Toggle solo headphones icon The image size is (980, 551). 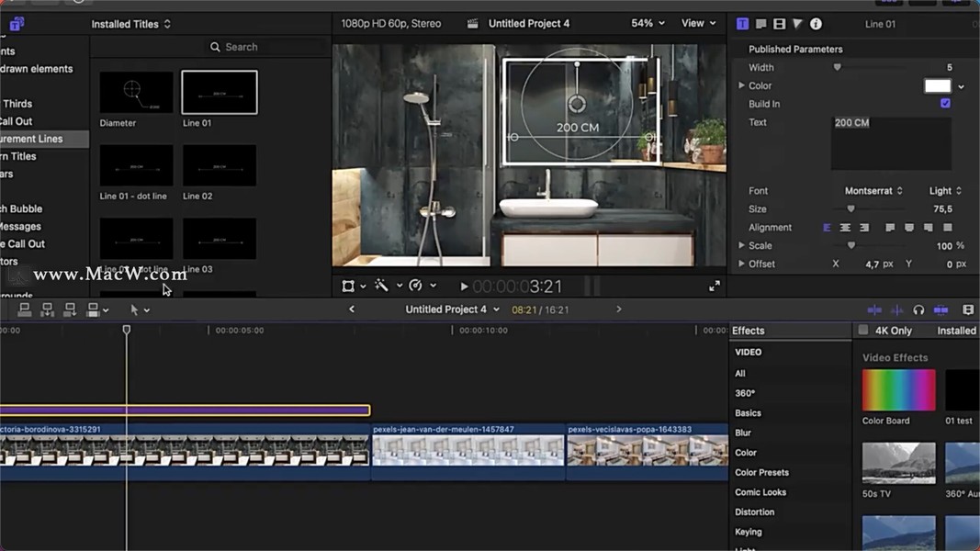tap(918, 309)
